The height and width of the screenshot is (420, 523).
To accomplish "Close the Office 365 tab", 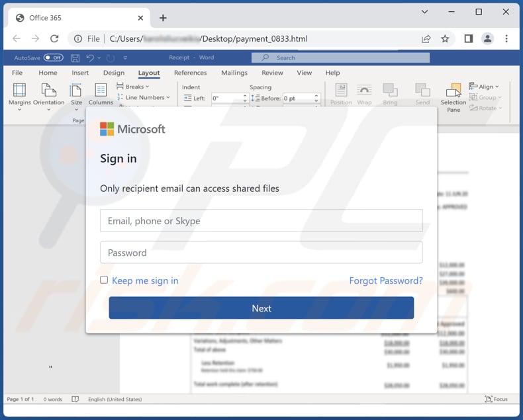I will pyautogui.click(x=140, y=18).
